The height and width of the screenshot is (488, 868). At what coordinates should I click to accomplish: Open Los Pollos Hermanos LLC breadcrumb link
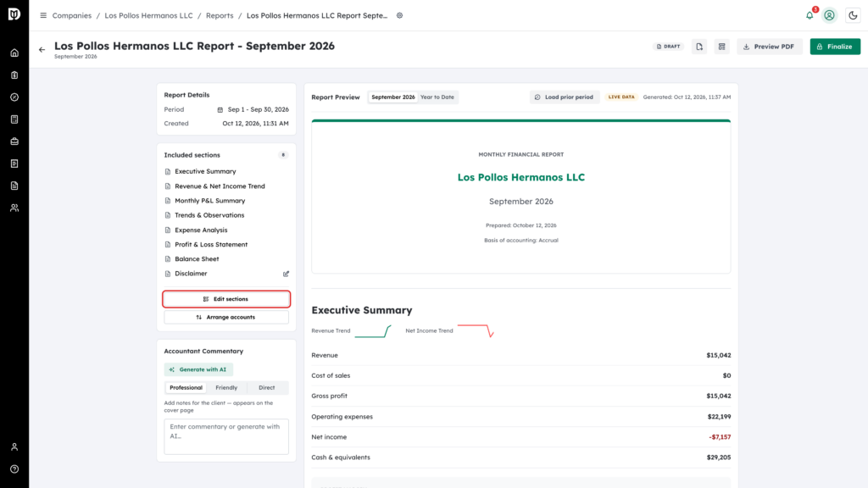click(149, 15)
